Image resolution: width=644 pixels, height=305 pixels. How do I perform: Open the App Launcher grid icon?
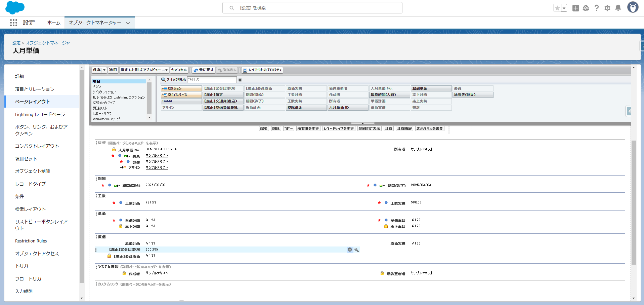[13, 23]
